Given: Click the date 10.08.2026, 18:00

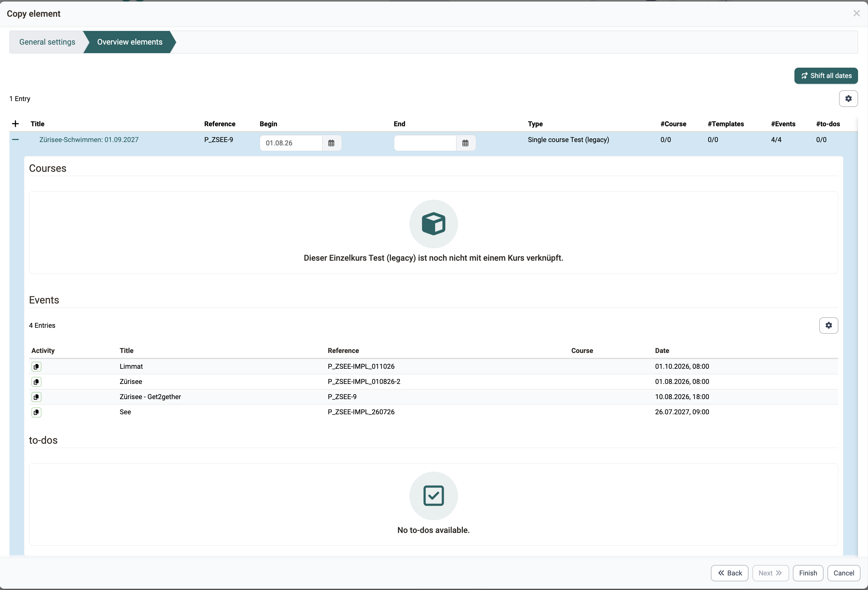Looking at the screenshot, I should 682,397.
